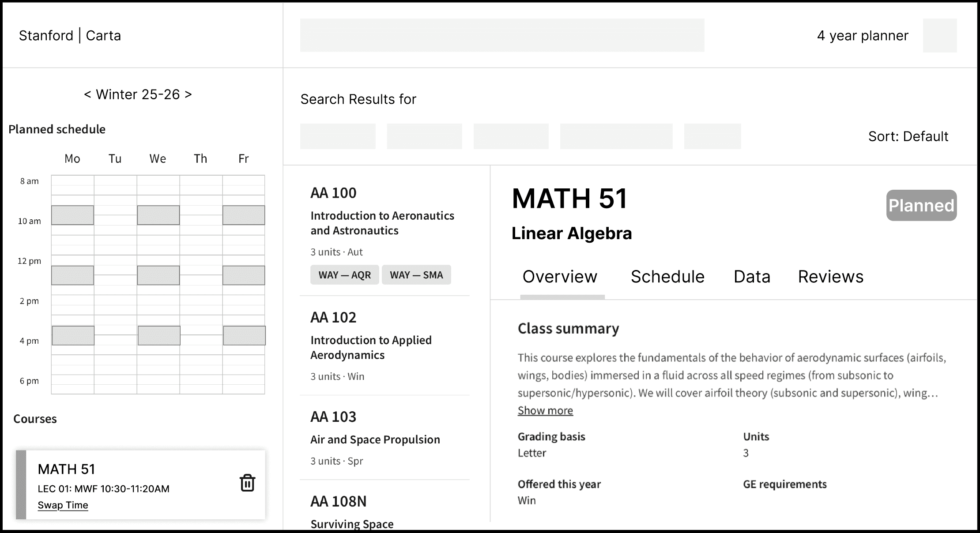This screenshot has height=533, width=980.
Task: Switch to the Reviews tab
Action: point(830,277)
